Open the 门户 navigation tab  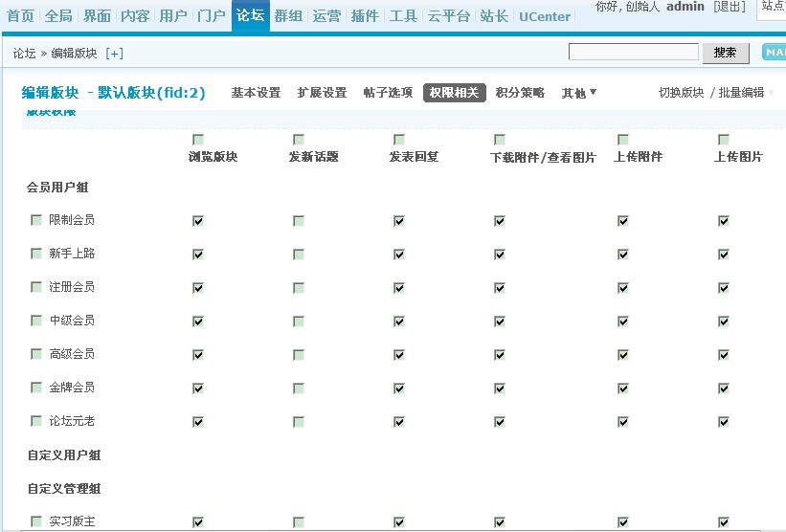point(211,16)
